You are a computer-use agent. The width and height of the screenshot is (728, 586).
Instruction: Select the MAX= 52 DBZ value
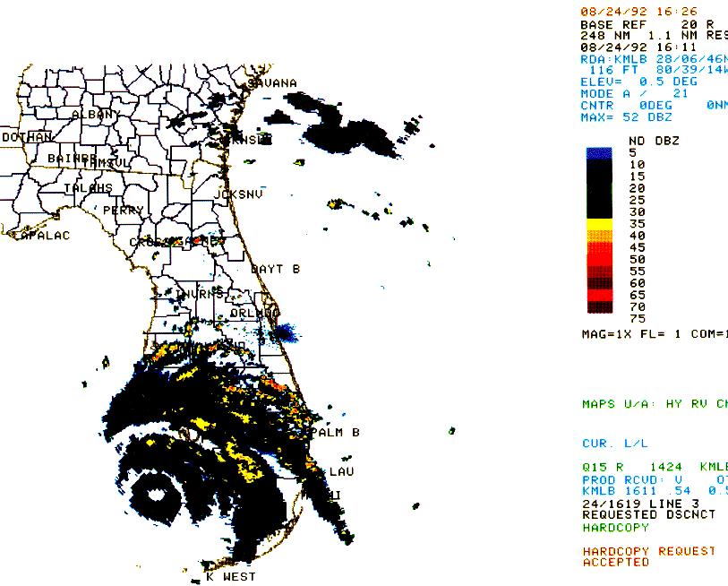click(x=626, y=117)
